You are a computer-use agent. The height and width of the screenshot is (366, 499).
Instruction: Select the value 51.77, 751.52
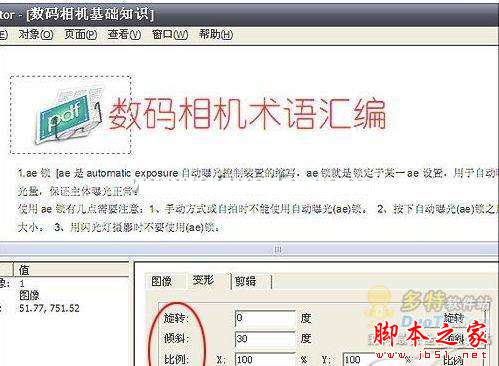(x=49, y=308)
